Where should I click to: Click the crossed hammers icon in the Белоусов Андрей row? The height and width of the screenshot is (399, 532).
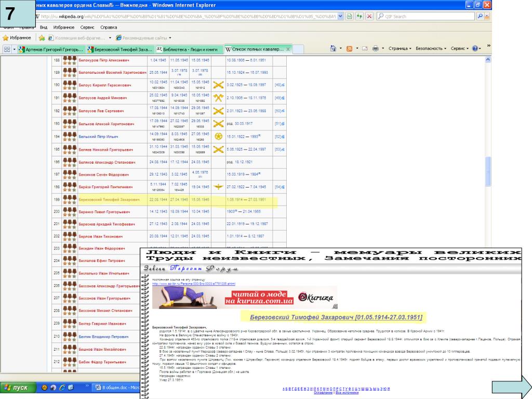[x=218, y=98]
